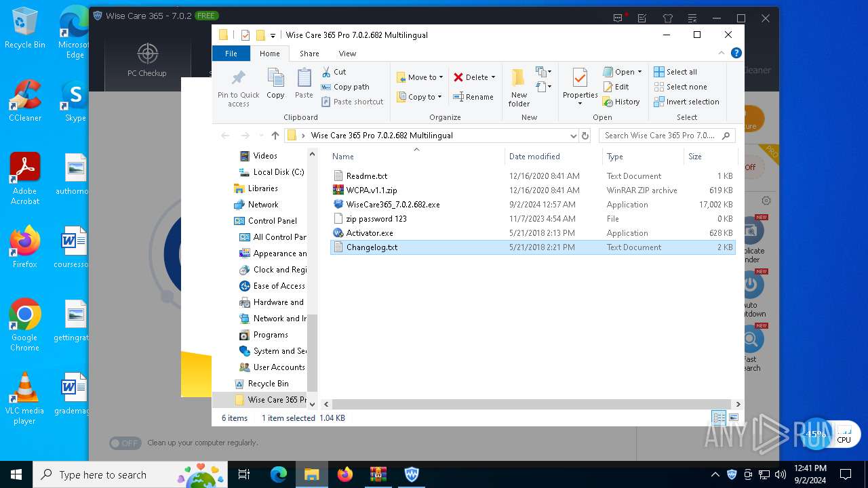The image size is (868, 488).
Task: Click Invert selection
Action: click(686, 102)
